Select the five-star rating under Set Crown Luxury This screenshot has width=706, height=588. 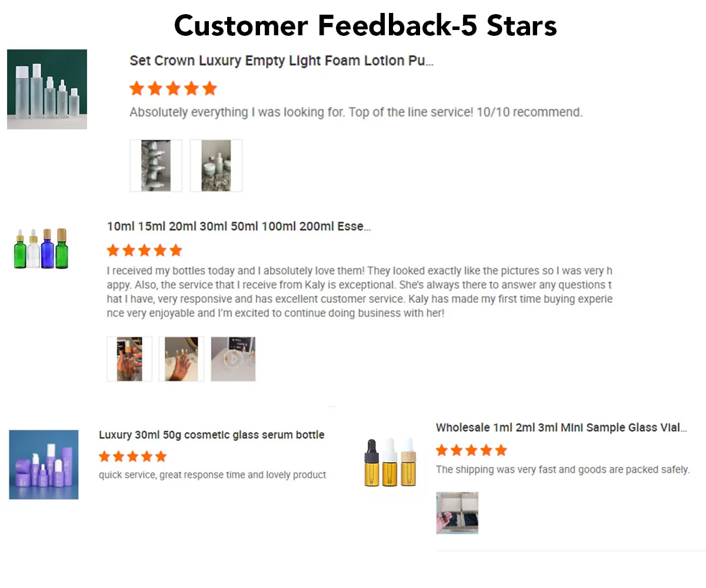(x=173, y=89)
